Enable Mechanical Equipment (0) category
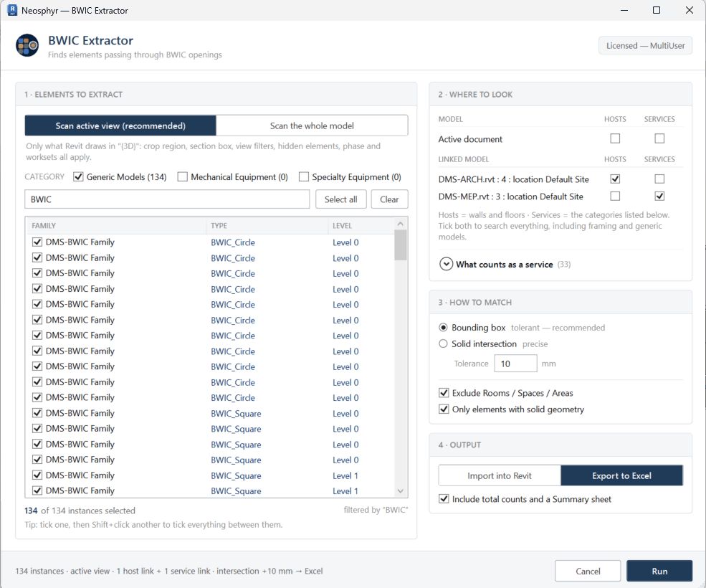 tap(182, 176)
